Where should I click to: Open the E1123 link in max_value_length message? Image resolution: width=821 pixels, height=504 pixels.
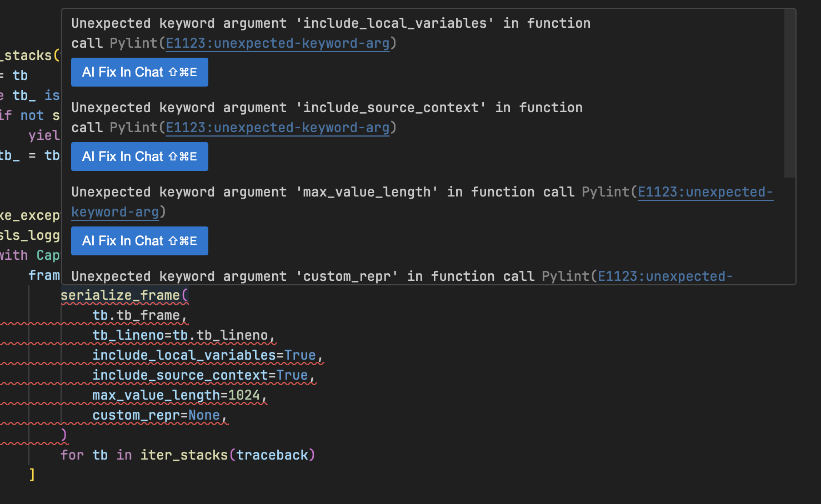pos(704,192)
